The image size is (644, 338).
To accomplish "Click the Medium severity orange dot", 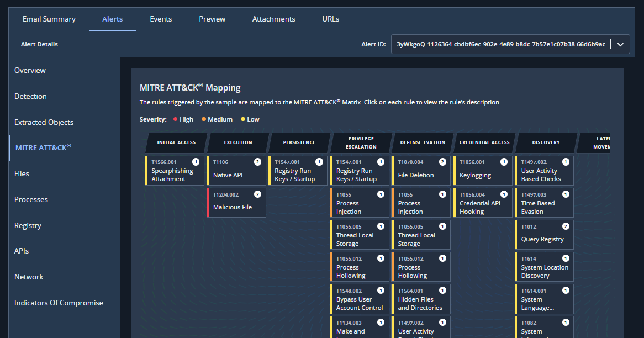I will (204, 119).
